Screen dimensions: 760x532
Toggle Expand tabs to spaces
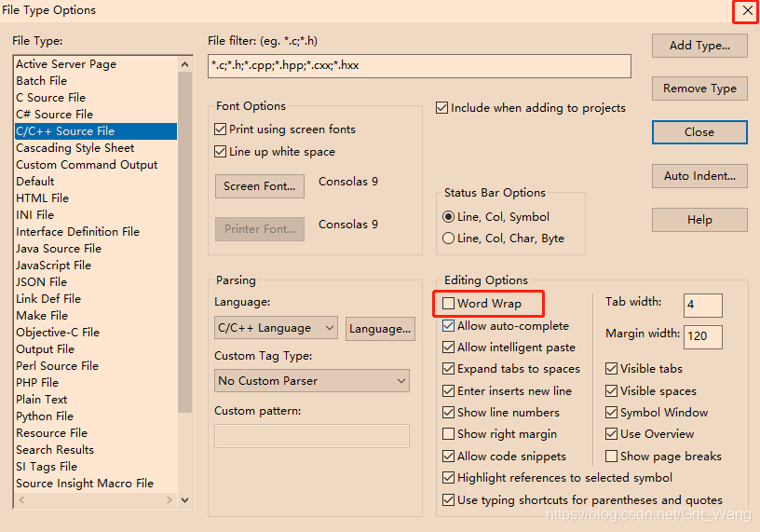tap(448, 369)
